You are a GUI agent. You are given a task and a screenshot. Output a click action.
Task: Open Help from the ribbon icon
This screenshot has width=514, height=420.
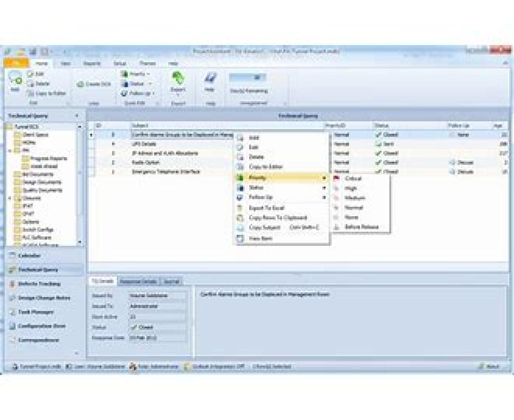point(209,82)
